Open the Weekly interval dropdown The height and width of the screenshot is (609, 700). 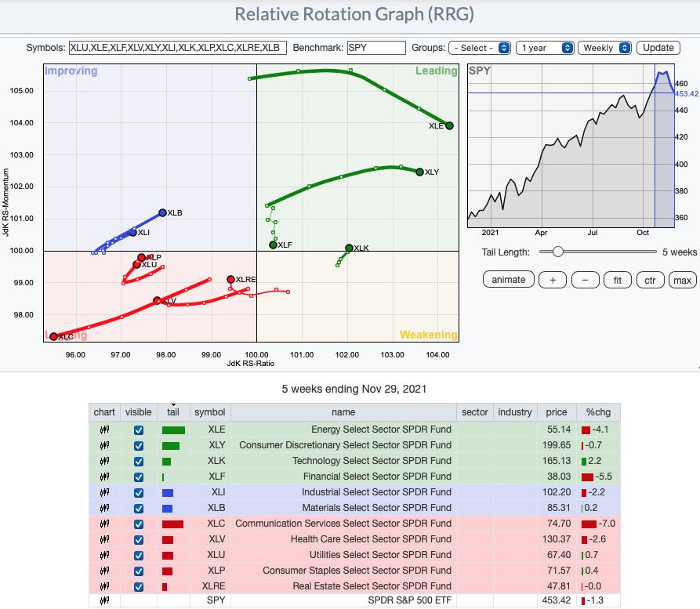tap(604, 48)
